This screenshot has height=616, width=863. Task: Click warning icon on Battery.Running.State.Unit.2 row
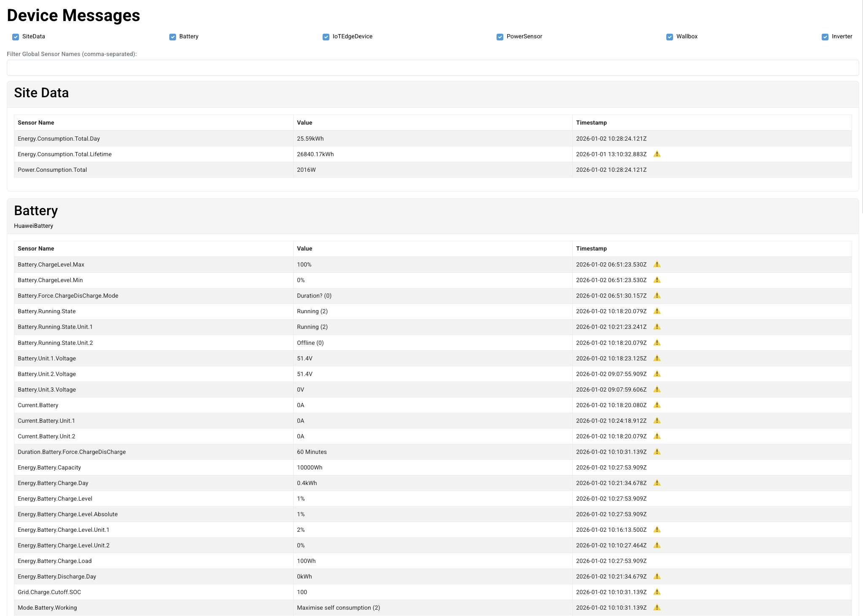[x=657, y=343]
